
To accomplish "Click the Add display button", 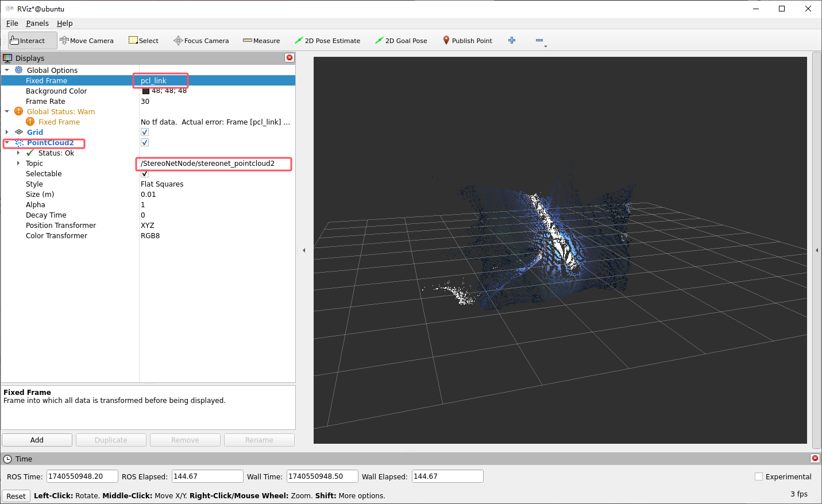I will tap(37, 440).
